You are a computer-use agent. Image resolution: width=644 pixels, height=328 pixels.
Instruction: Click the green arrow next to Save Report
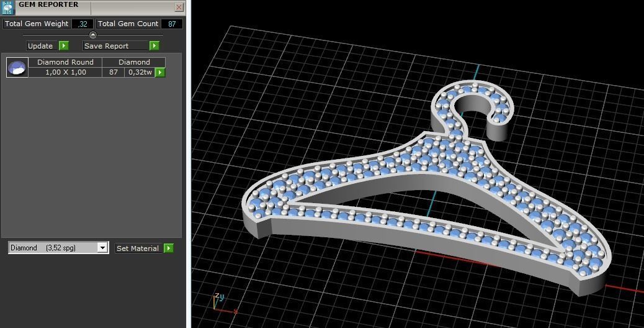154,45
